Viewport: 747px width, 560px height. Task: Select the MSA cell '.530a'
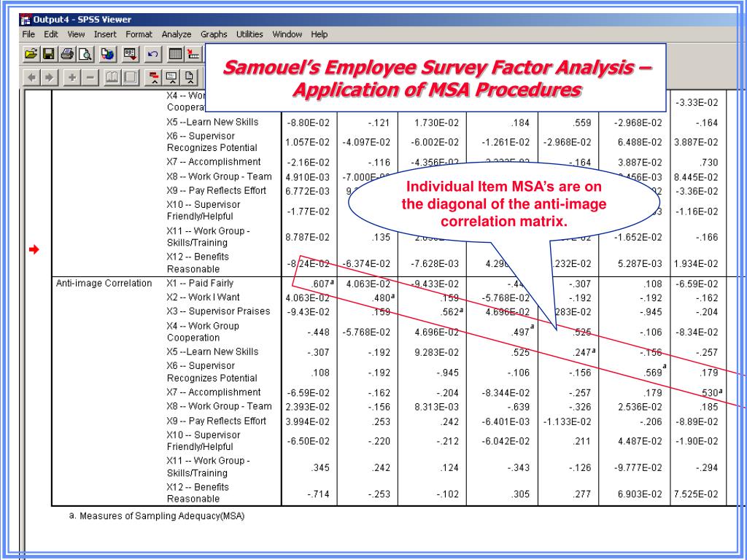click(x=712, y=392)
